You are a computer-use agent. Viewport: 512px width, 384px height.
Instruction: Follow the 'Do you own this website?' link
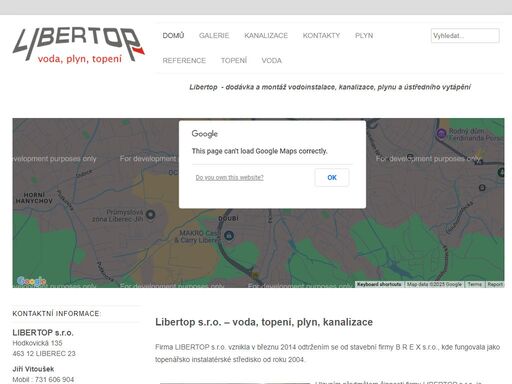tap(229, 177)
